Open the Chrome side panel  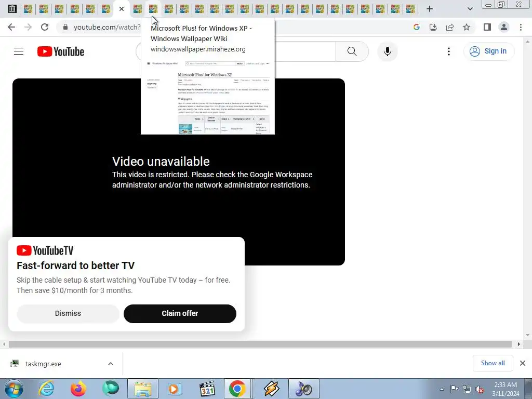click(487, 27)
